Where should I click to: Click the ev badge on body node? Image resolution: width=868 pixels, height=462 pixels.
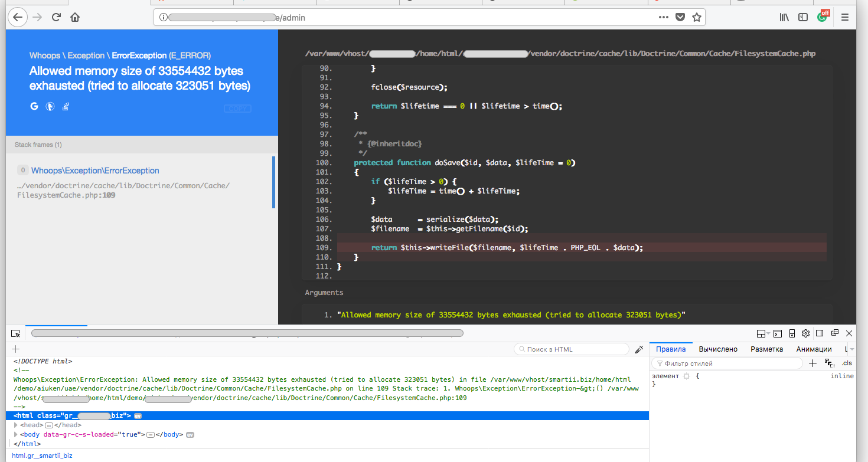[190, 435]
